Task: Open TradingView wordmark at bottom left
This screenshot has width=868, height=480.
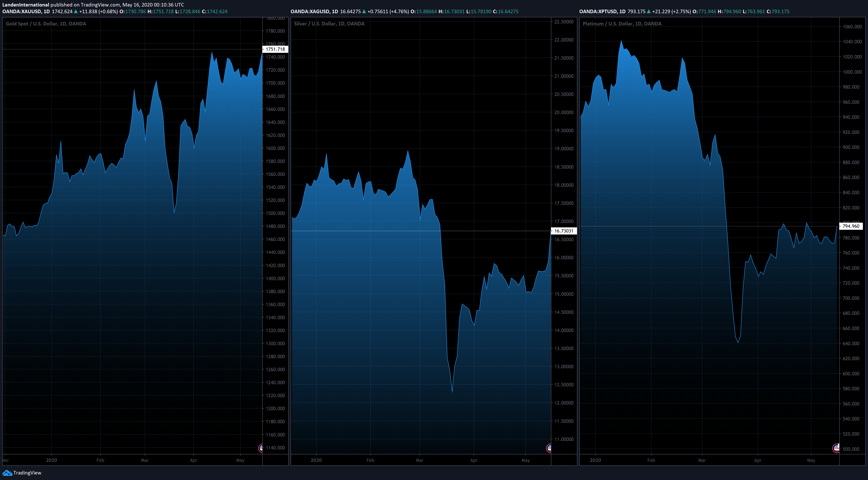Action: pyautogui.click(x=27, y=473)
